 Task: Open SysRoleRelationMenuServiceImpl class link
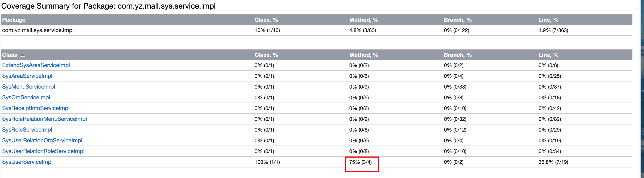(45, 119)
